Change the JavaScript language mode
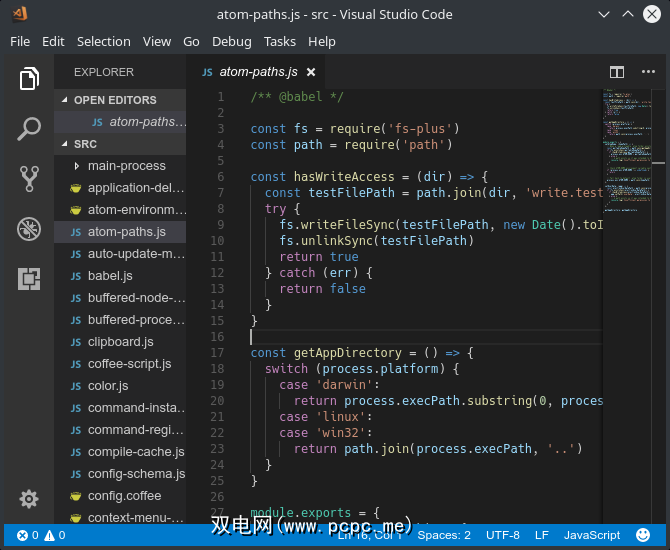This screenshot has height=550, width=670. click(x=591, y=535)
